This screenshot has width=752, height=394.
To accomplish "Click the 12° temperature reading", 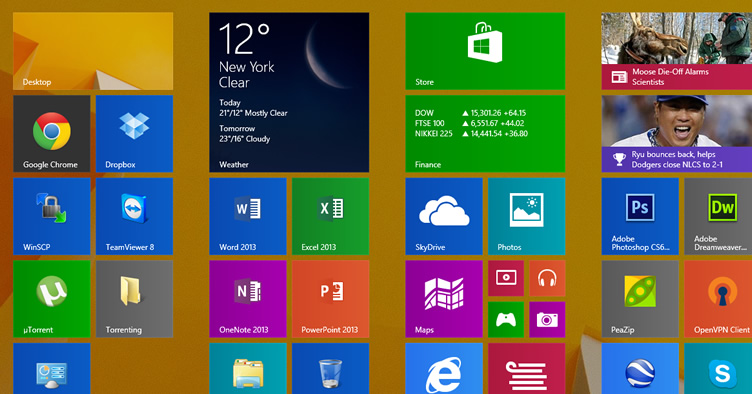I will point(244,38).
